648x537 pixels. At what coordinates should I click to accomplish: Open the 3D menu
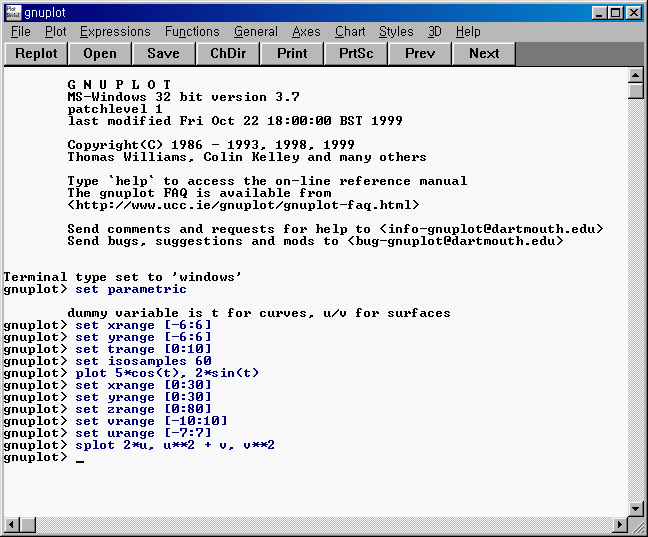tap(434, 32)
